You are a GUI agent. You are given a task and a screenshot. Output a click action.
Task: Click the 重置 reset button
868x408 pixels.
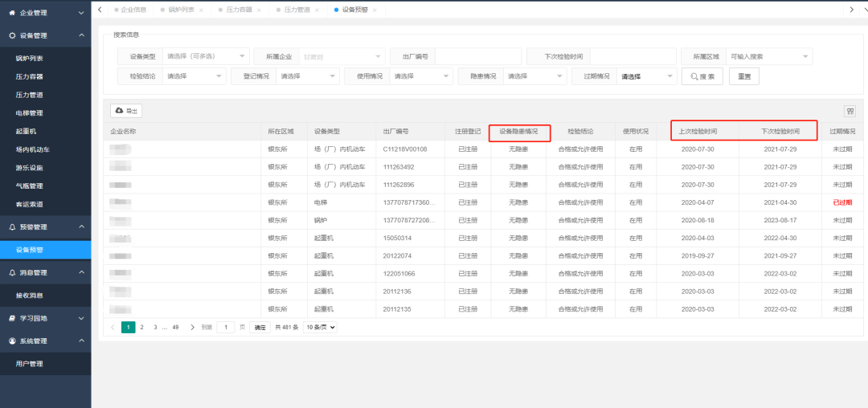(743, 76)
